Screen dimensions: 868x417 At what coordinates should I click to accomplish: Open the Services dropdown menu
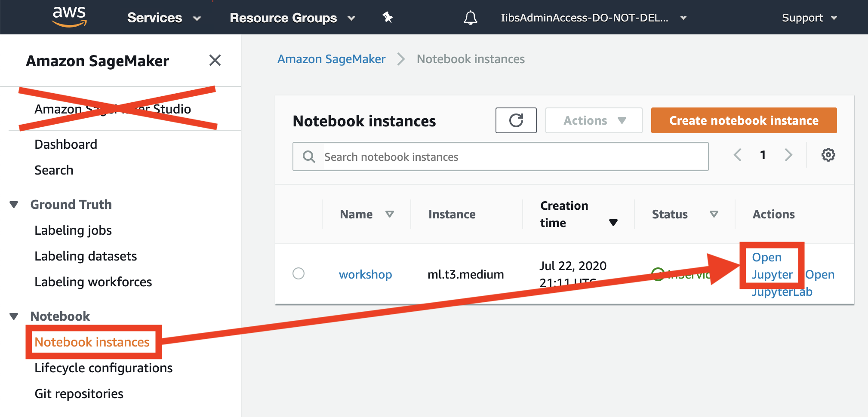pos(164,18)
